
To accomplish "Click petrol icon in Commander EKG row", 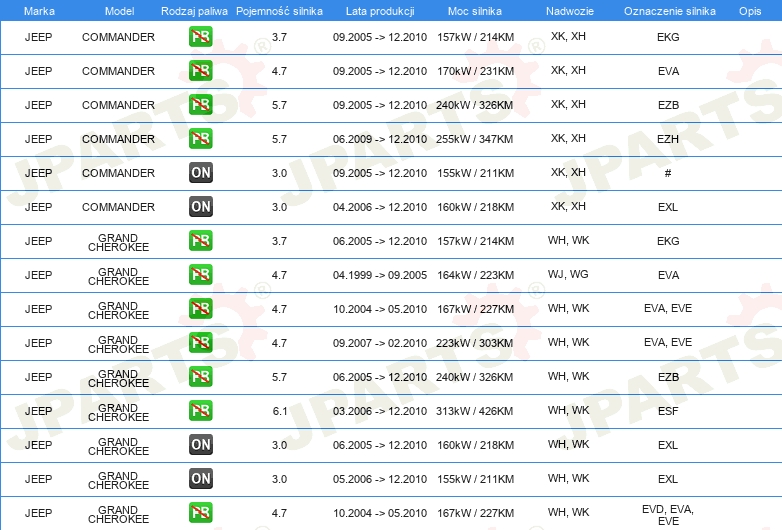I will click(200, 36).
